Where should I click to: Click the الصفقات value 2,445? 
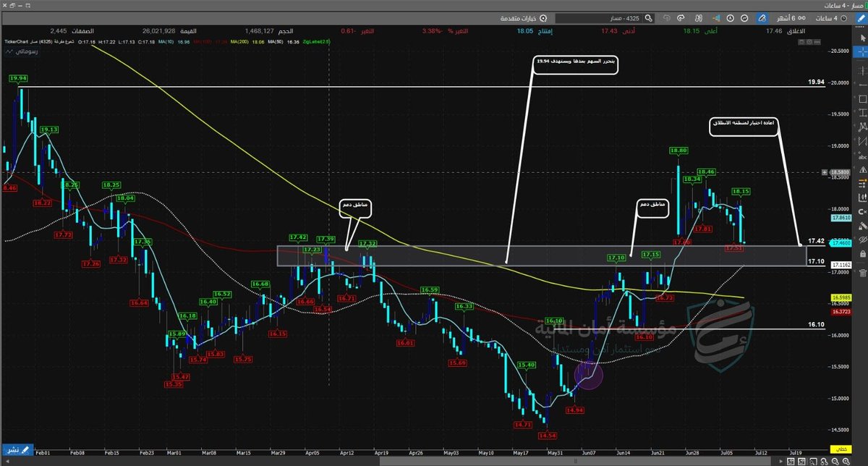pyautogui.click(x=59, y=31)
